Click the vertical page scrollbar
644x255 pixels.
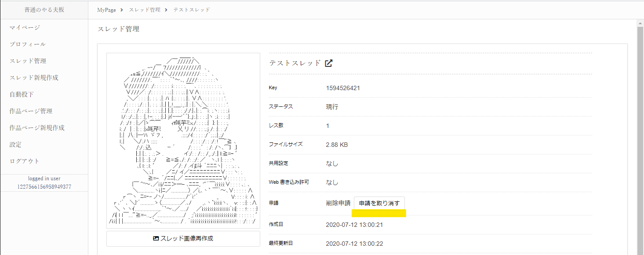pos(640,132)
